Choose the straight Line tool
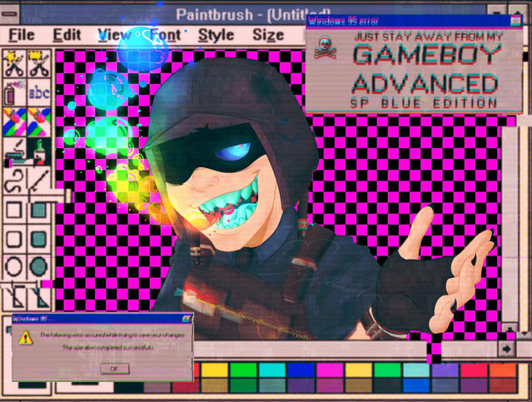532x402 pixels. pos(39,181)
